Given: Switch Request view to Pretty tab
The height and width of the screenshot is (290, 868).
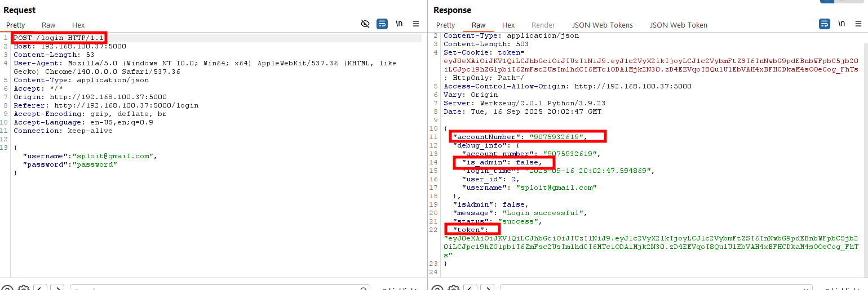Looking at the screenshot, I should (x=16, y=25).
